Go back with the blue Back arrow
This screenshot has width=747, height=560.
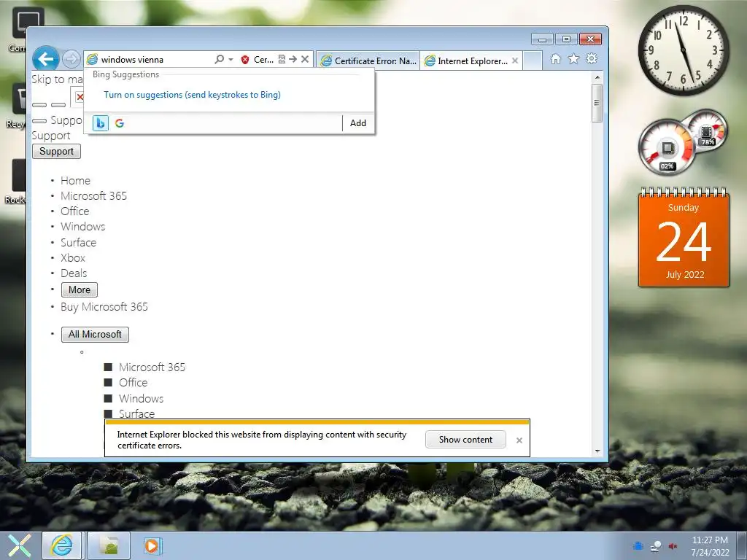(x=46, y=59)
